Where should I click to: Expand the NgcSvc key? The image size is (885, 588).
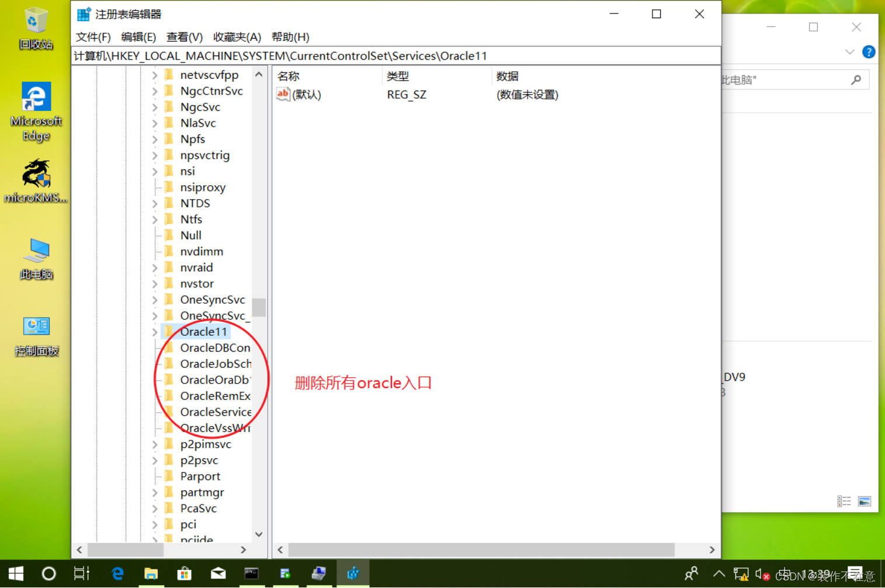tap(155, 107)
